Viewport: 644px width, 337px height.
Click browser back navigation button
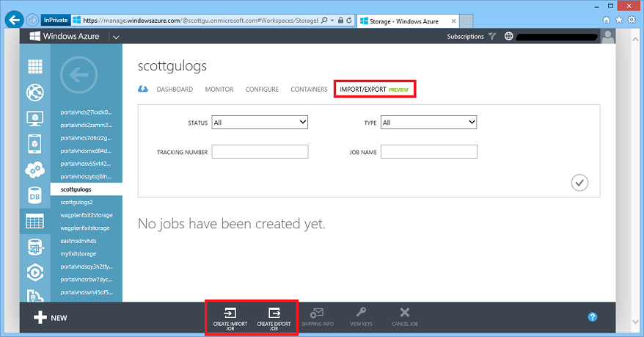15,20
